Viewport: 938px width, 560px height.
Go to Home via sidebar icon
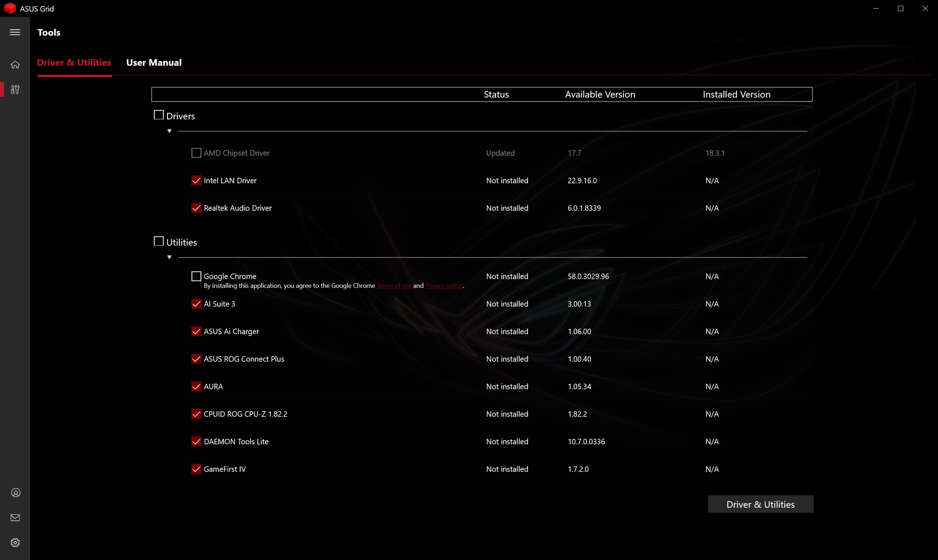15,65
